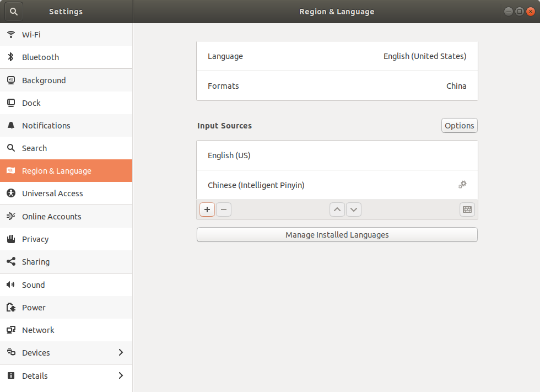
Task: Click the keyboard layout preview icon
Action: tap(467, 210)
